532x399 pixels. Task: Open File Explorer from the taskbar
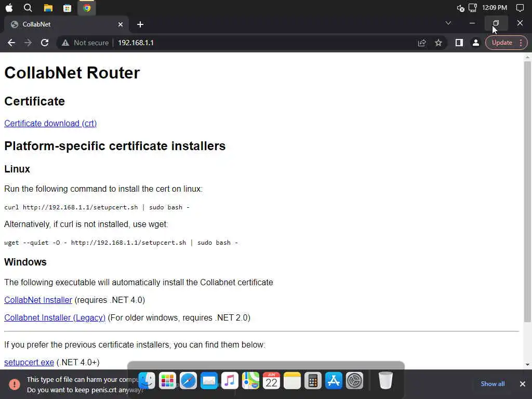click(x=48, y=8)
